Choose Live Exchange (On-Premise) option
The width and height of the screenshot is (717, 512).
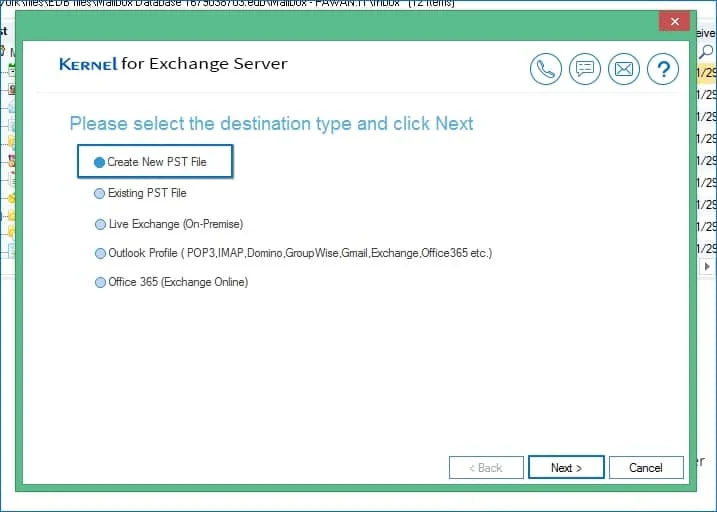click(x=169, y=224)
